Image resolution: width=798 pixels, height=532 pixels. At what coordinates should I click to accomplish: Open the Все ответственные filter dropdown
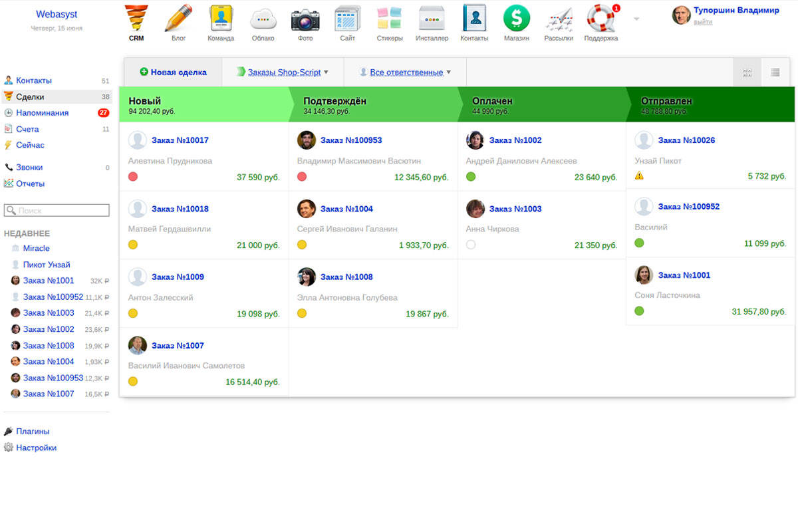pyautogui.click(x=405, y=72)
